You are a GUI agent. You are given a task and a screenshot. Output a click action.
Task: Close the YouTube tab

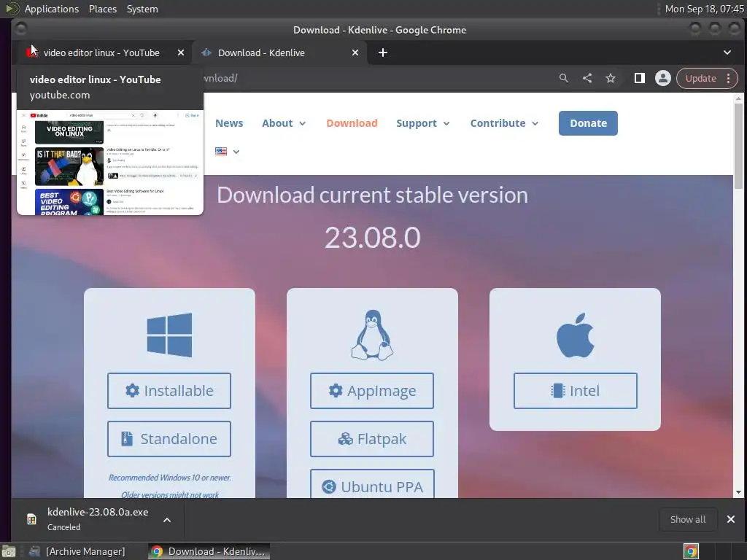(181, 52)
